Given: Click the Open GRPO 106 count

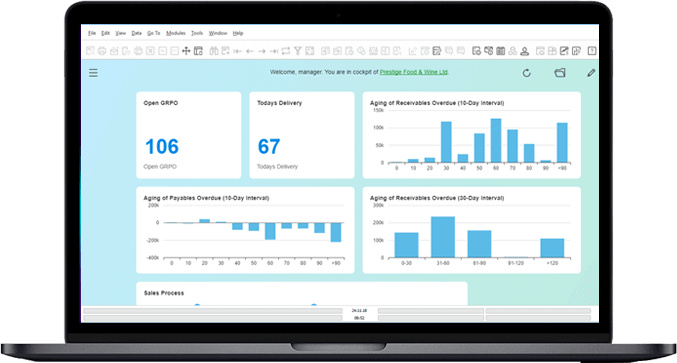Looking at the screenshot, I should pyautogui.click(x=162, y=146).
